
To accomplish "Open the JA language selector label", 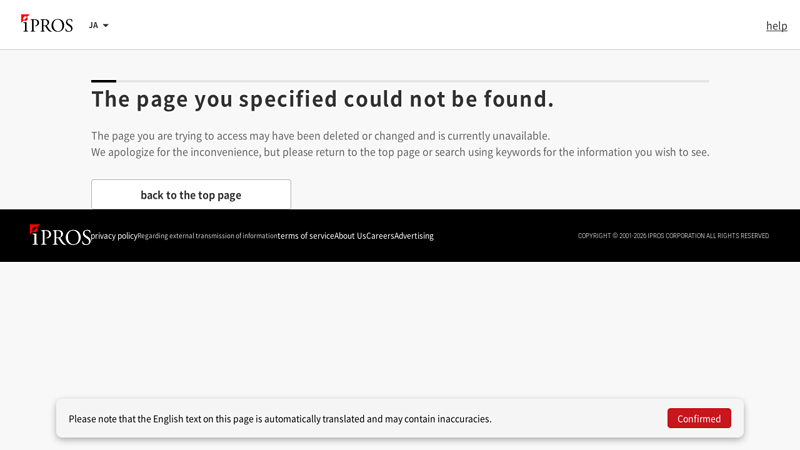I will click(93, 26).
